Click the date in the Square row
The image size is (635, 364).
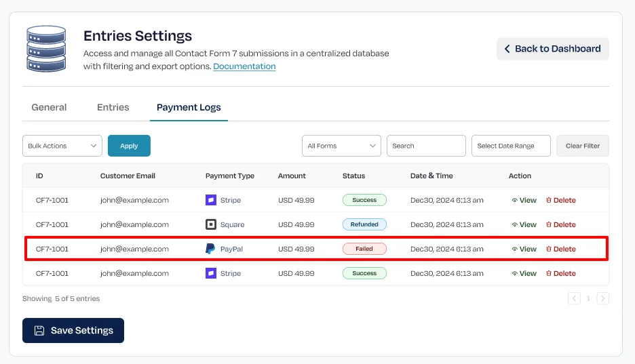point(446,224)
